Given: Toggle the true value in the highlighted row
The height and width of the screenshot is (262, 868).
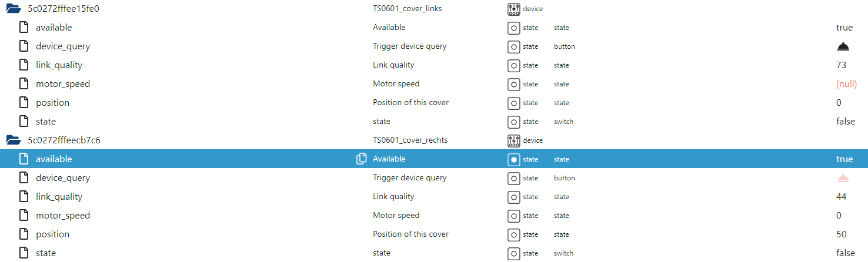Looking at the screenshot, I should point(844,159).
